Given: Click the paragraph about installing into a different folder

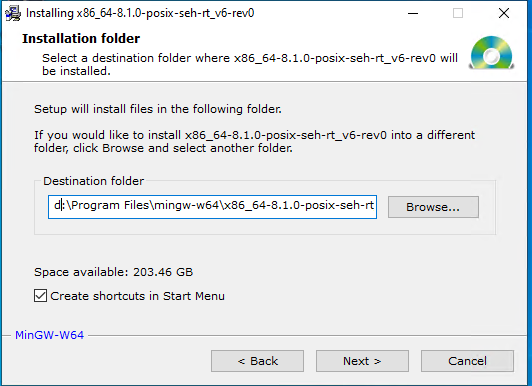Looking at the screenshot, I should (254, 141).
